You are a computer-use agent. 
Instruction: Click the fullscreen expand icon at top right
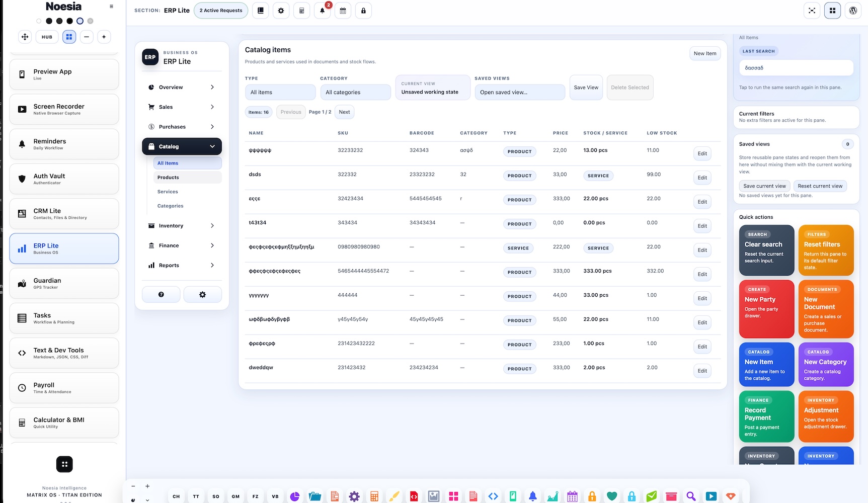tap(812, 11)
